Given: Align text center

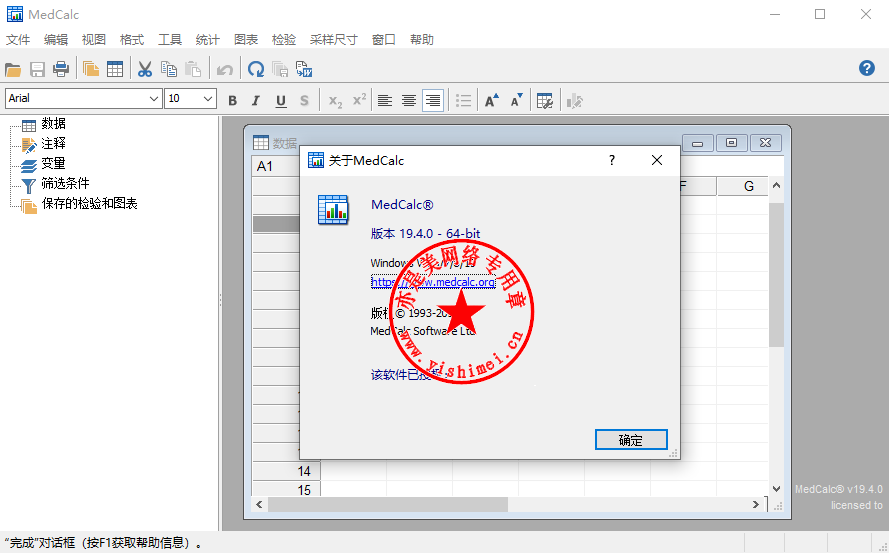Looking at the screenshot, I should point(409,101).
